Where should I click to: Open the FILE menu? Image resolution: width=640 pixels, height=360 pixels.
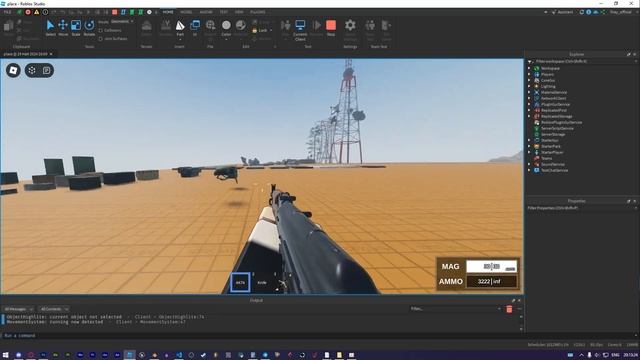(x=7, y=12)
